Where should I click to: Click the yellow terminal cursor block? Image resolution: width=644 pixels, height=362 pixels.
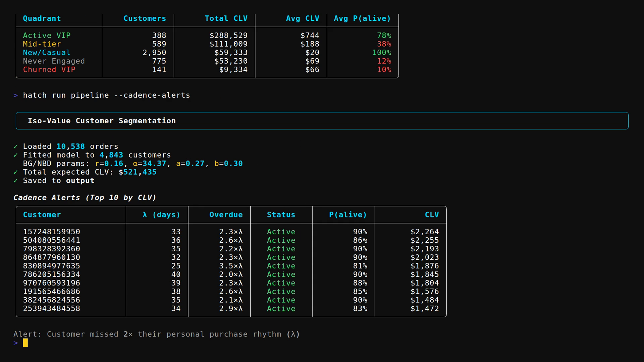tap(25, 343)
